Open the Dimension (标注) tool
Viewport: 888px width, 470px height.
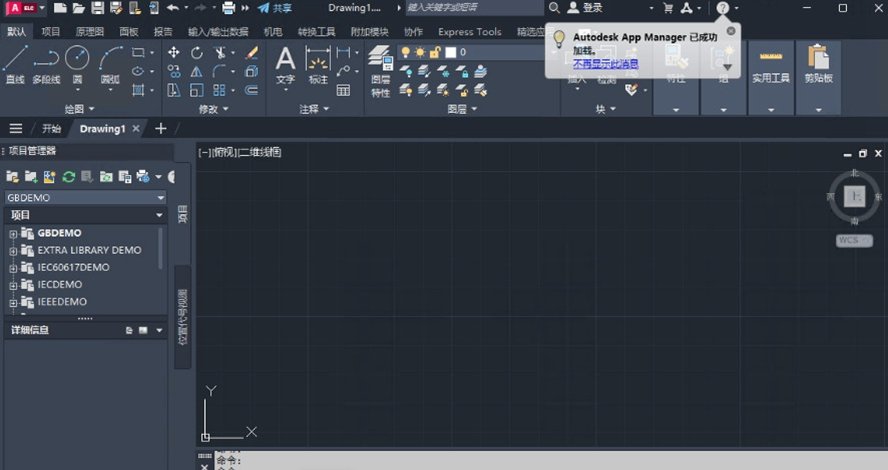tap(318, 65)
